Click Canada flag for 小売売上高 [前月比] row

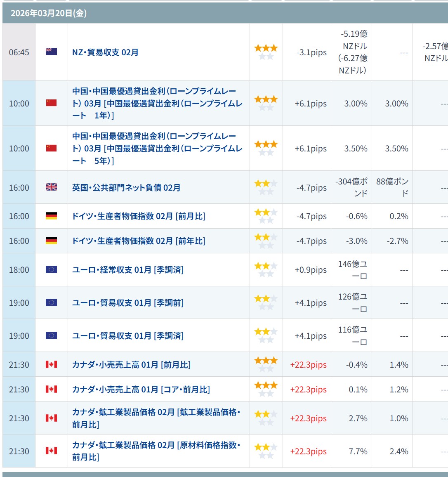click(x=51, y=364)
